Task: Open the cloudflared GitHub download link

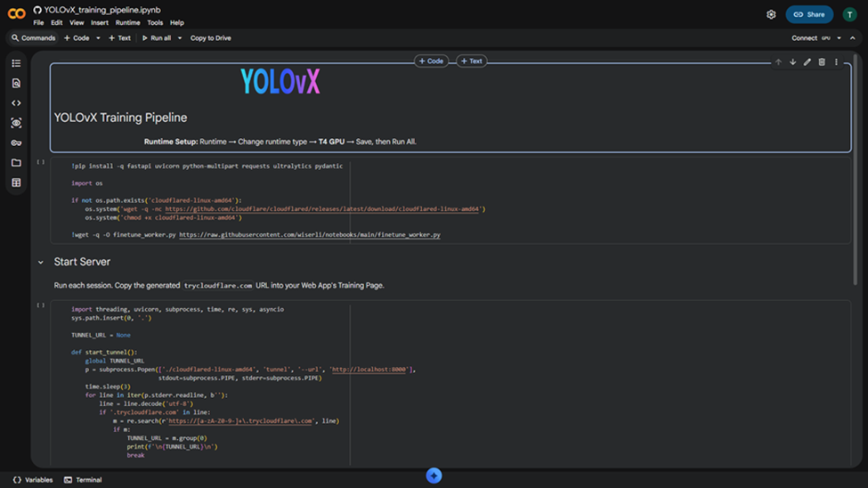Action: coord(321,209)
